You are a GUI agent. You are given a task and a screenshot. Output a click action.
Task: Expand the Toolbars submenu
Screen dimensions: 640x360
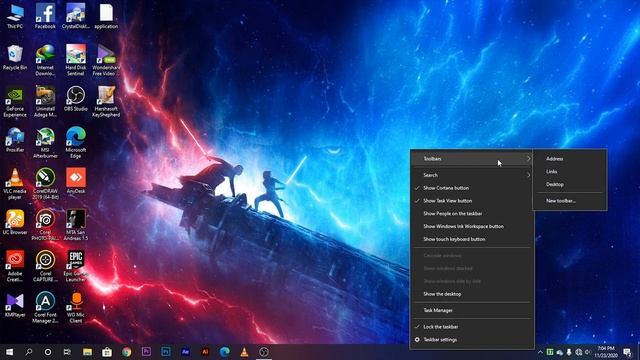(472, 159)
